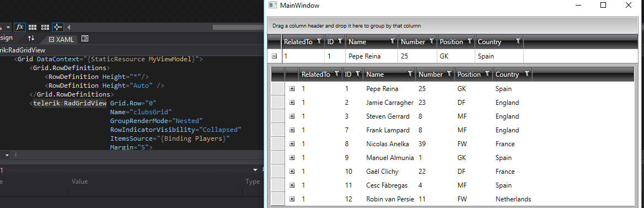Open filter for outer Position column
The height and width of the screenshot is (208, 644).
[469, 41]
